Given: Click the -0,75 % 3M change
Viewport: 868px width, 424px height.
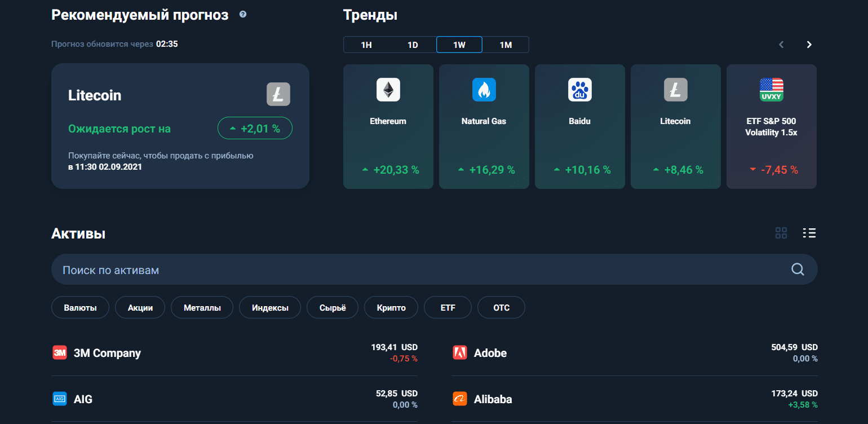Looking at the screenshot, I should [404, 359].
